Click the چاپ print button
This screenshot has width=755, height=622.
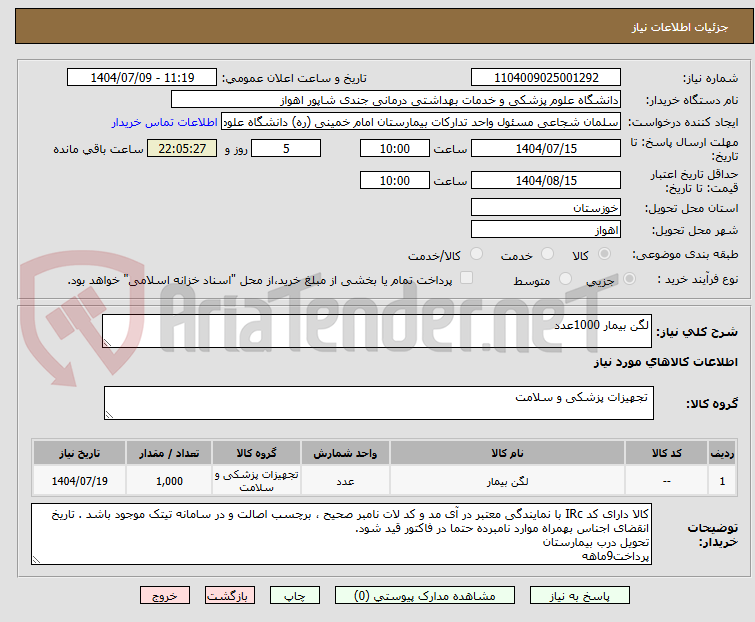click(294, 596)
